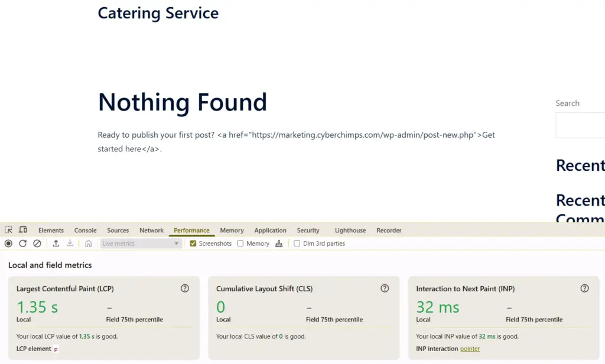605x364 pixels.
Task: Open help icon on INP card
Action: tap(584, 288)
